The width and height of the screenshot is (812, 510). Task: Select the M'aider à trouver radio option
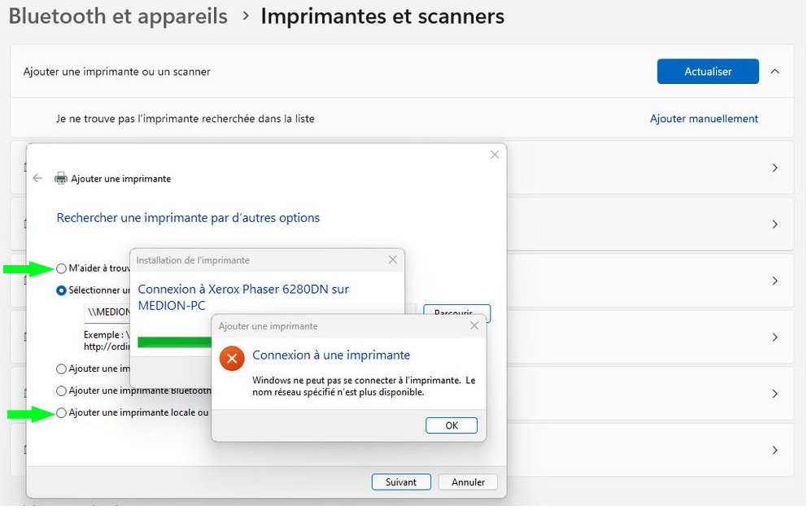click(x=62, y=268)
